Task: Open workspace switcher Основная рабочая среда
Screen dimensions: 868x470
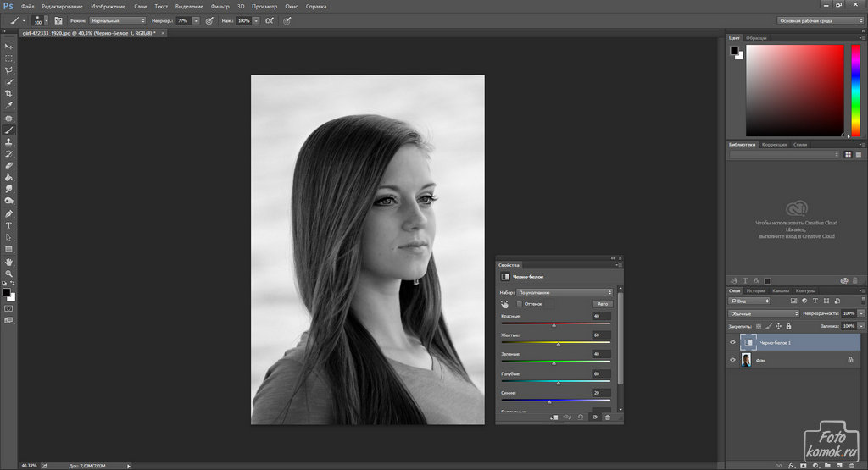Action: [x=821, y=20]
